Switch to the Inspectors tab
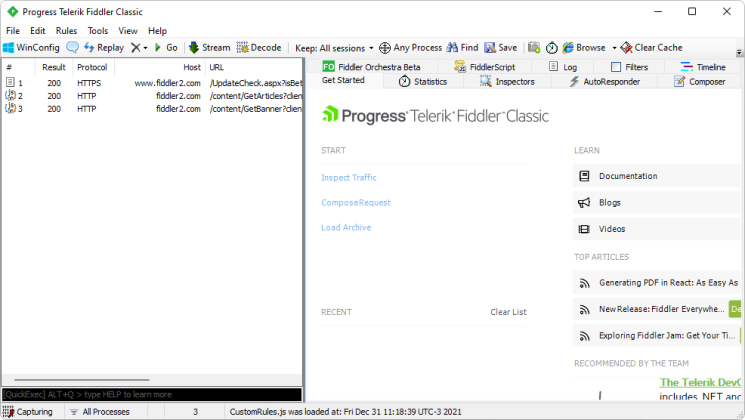Viewport: 745px width, 420px height. point(507,82)
